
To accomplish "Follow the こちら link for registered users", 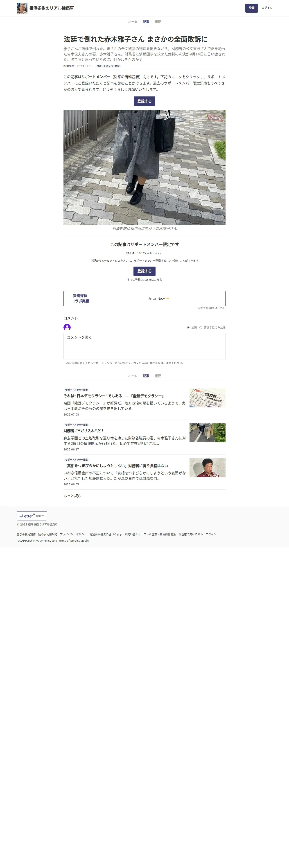I will (158, 280).
